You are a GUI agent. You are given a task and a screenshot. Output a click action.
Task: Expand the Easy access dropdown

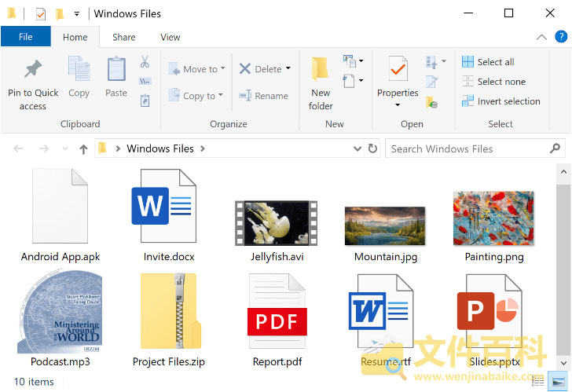[x=361, y=81]
